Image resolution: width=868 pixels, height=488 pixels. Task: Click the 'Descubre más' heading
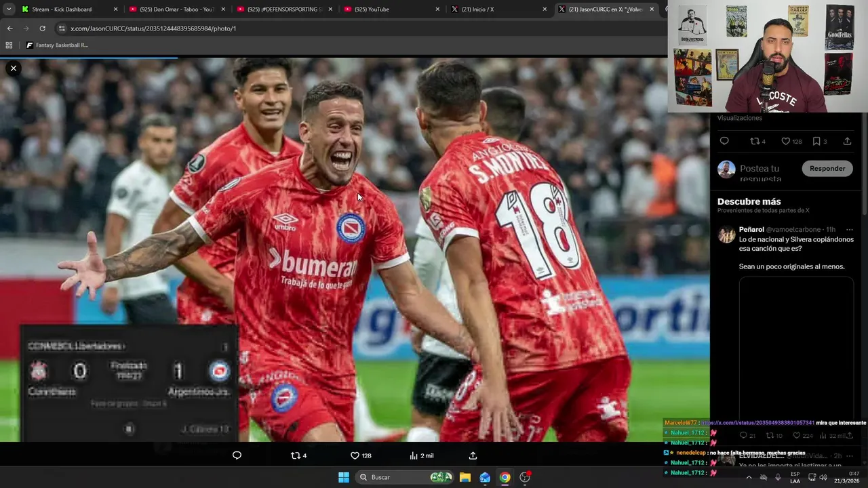point(749,201)
